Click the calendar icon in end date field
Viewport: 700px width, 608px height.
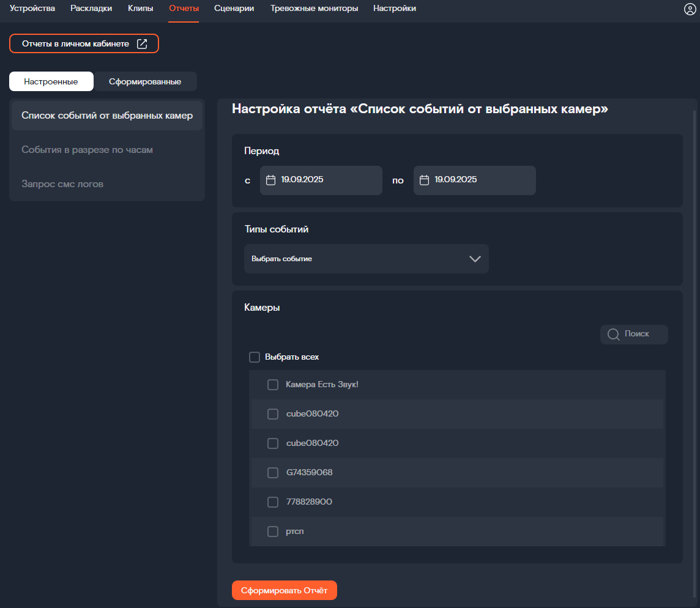pyautogui.click(x=424, y=180)
